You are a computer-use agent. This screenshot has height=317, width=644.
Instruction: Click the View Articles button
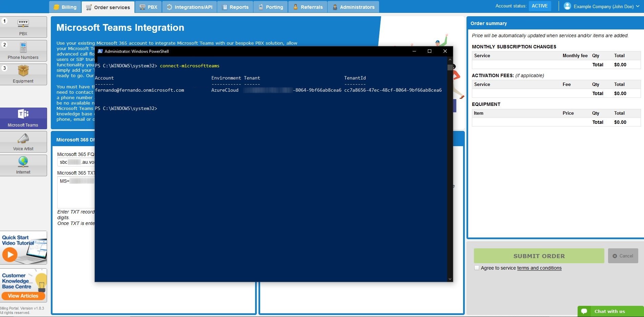pyautogui.click(x=23, y=295)
